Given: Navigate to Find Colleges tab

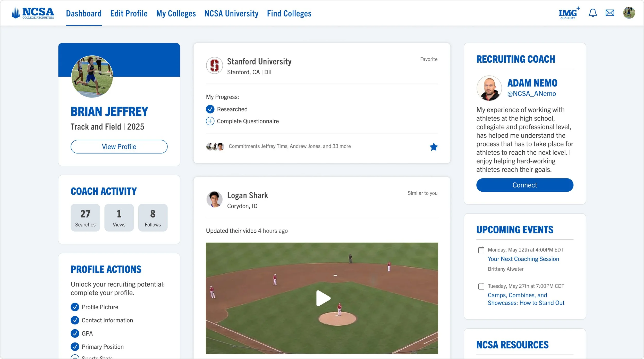Looking at the screenshot, I should tap(289, 13).
